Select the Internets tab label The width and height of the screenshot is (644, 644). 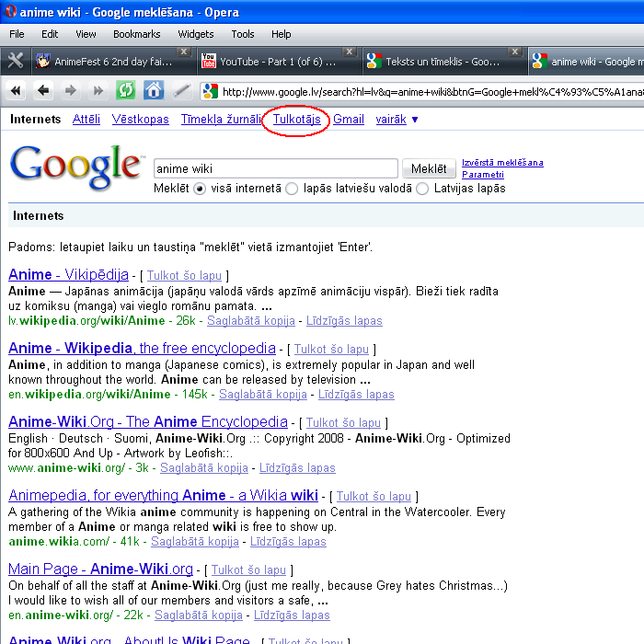pyautogui.click(x=35, y=119)
